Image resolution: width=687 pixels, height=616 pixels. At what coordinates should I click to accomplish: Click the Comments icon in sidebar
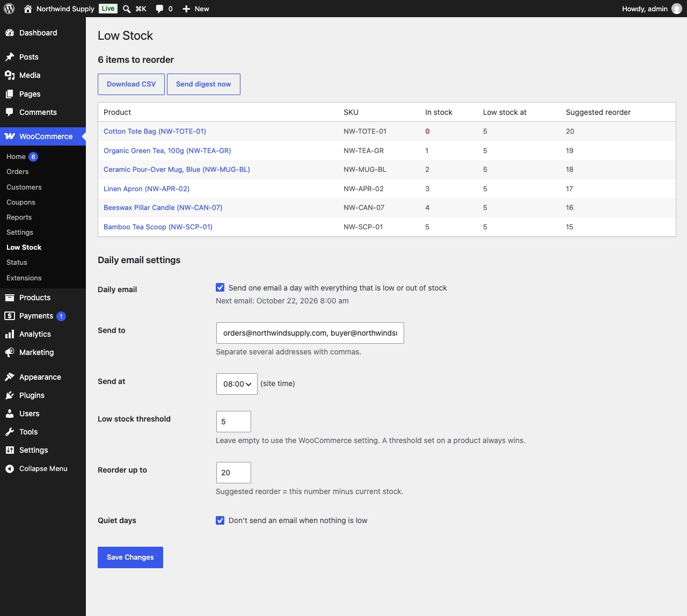10,112
